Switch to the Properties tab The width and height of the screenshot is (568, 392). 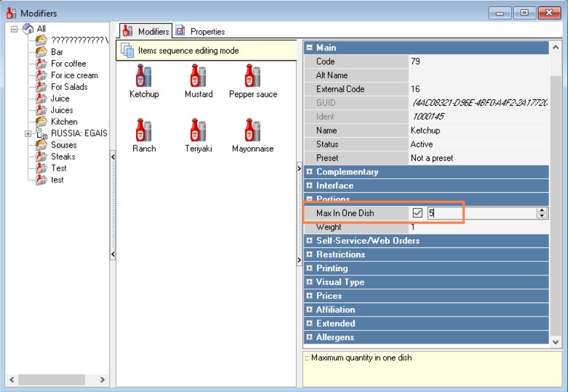click(x=201, y=31)
